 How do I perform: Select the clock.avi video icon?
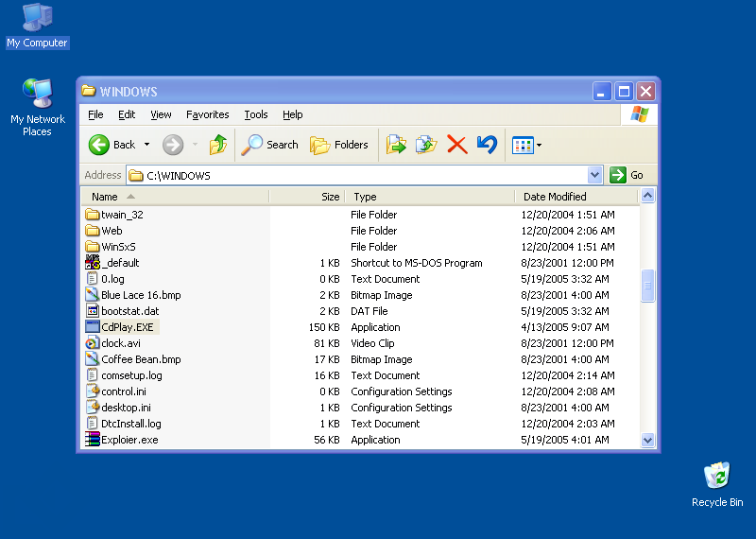92,343
